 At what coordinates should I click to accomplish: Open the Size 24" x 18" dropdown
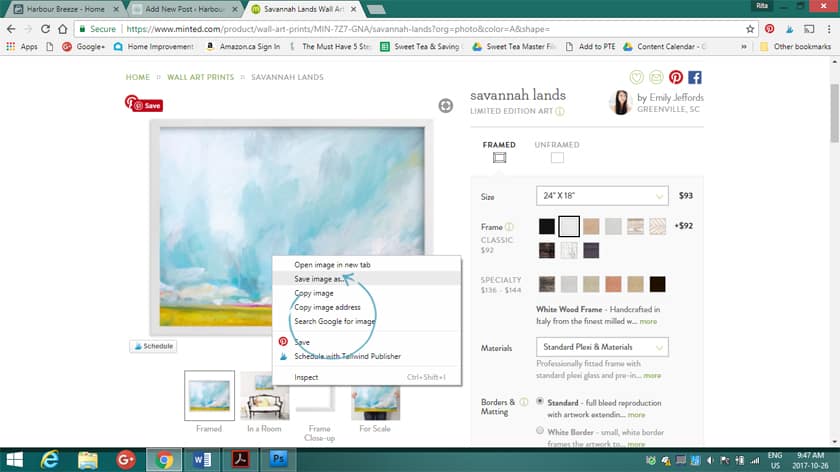click(602, 196)
